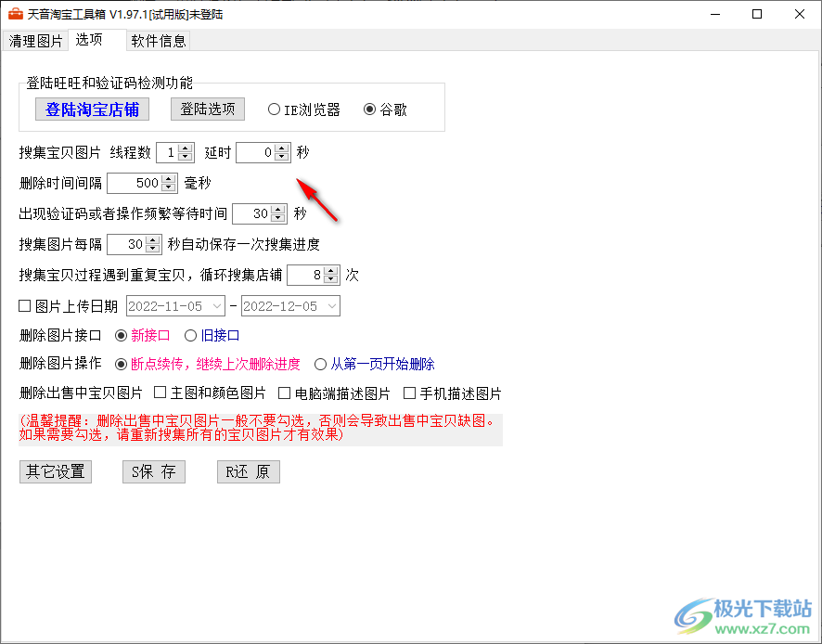
Task: Click the S保存 button
Action: point(154,471)
